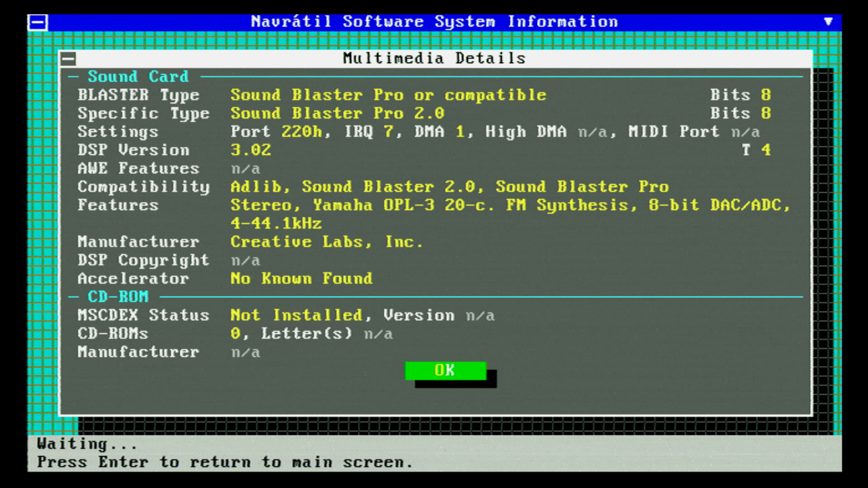Image resolution: width=868 pixels, height=488 pixels.
Task: Click the Creative Labs, Inc. manufacturer text
Action: coord(326,242)
